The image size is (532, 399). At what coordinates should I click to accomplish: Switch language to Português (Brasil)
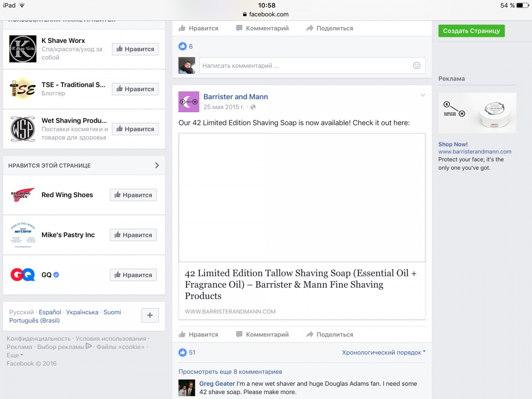(34, 320)
